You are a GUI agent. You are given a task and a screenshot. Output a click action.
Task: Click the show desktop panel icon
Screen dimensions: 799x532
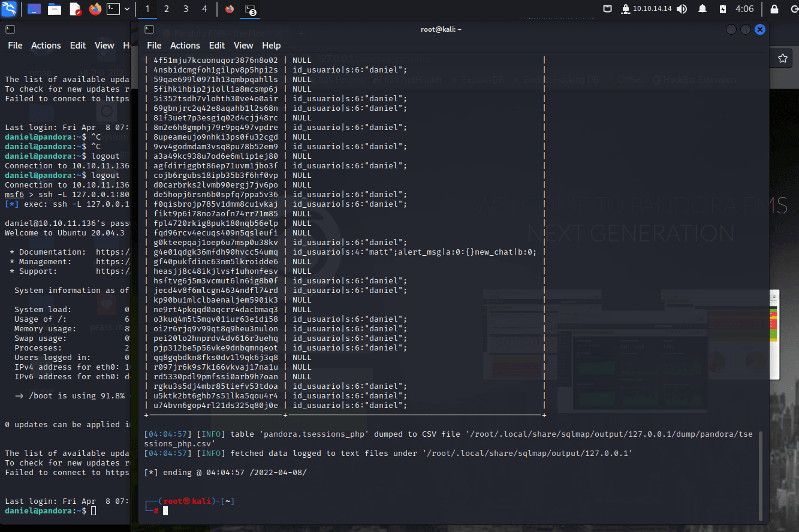tap(34, 9)
